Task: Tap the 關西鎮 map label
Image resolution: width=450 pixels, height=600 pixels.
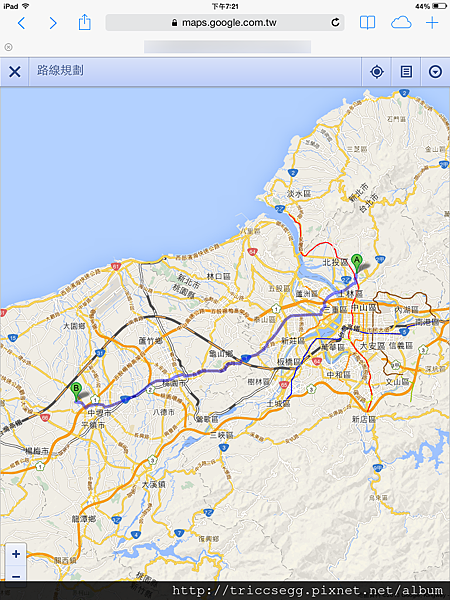Action: click(x=65, y=560)
